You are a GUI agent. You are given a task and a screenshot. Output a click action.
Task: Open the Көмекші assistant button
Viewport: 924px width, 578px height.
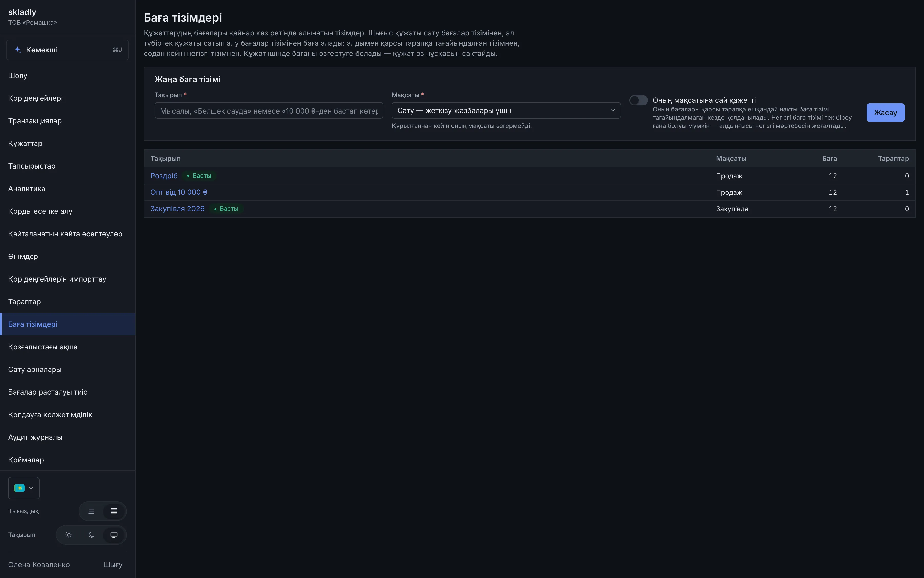pyautogui.click(x=68, y=50)
